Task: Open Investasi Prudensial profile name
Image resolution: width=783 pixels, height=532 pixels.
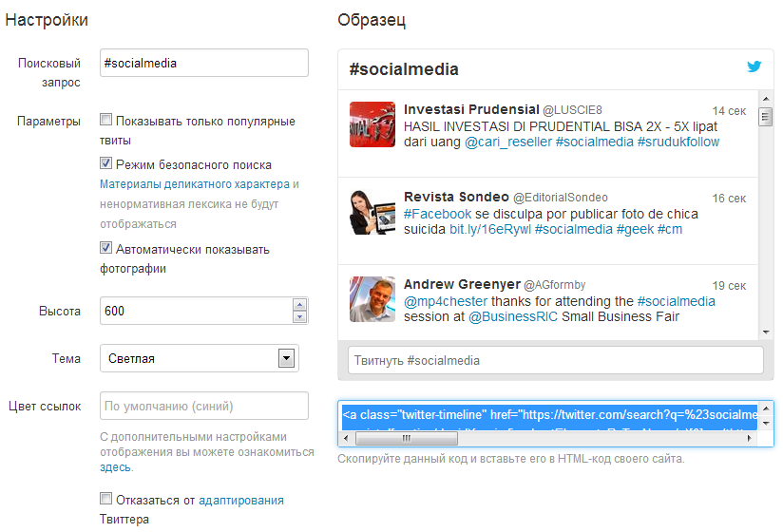Action: tap(471, 109)
